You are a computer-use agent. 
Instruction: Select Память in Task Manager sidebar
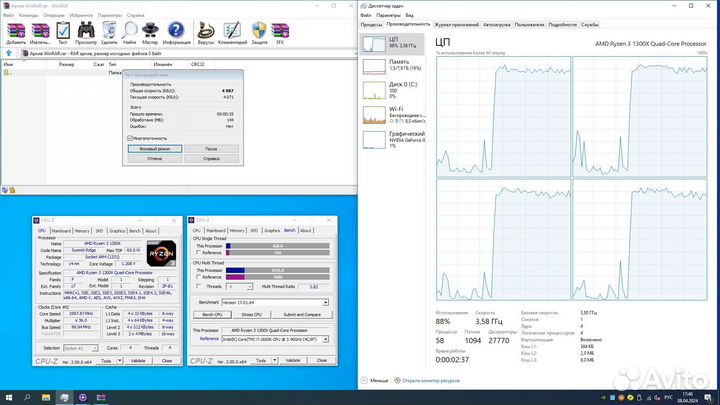[393, 66]
